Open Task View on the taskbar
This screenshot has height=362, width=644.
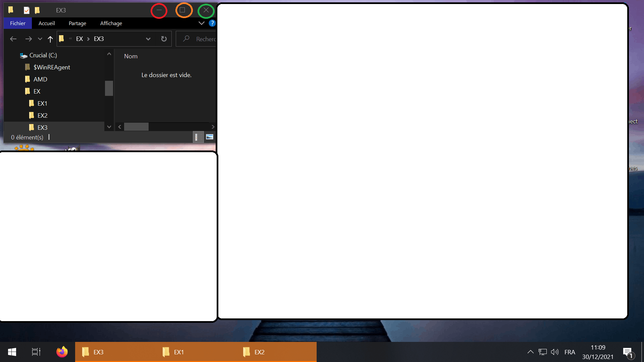36,352
